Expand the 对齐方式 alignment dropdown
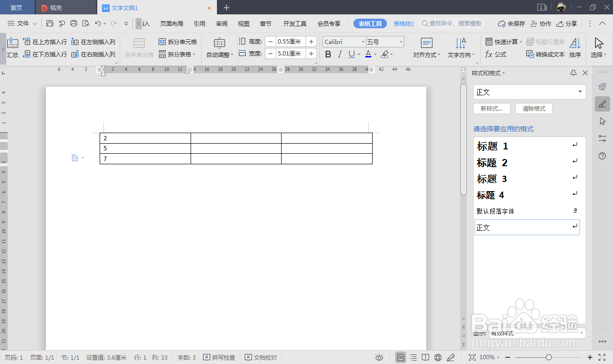The image size is (613, 364). (x=427, y=48)
